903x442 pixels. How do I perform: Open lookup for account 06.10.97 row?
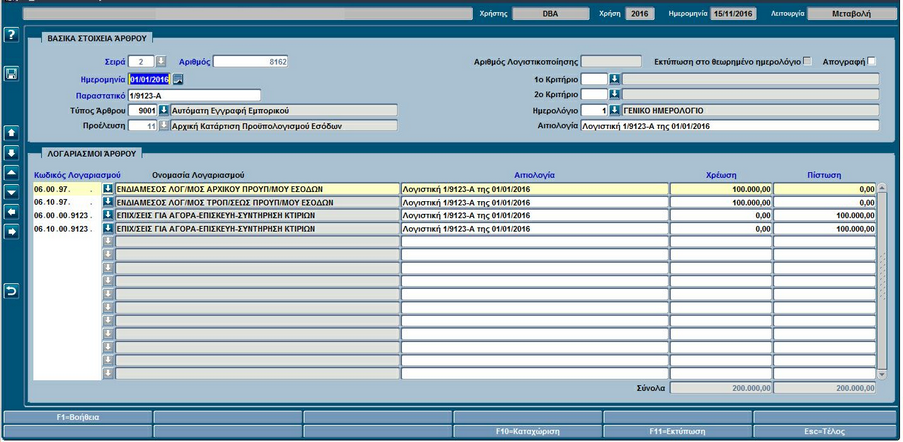[x=108, y=202]
